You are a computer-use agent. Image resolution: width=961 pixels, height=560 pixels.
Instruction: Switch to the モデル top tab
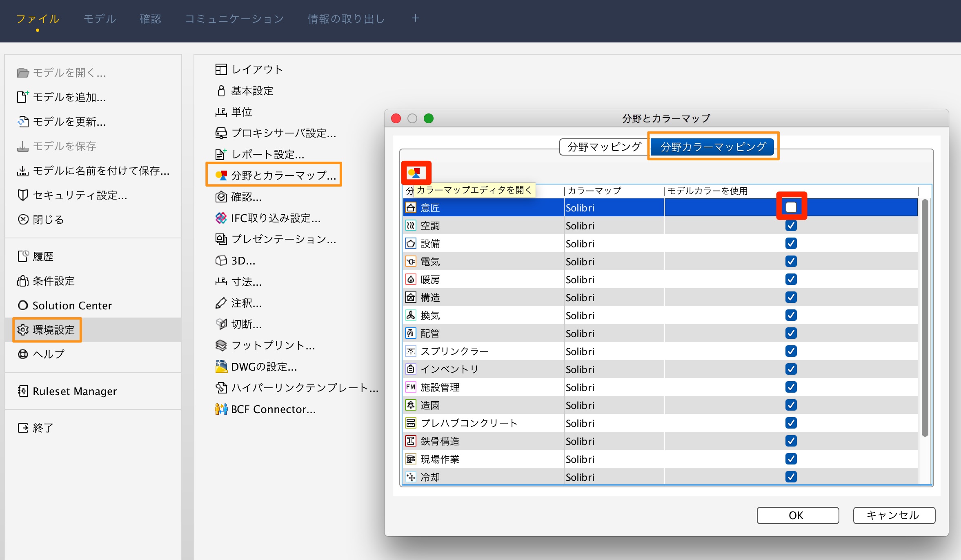100,19
